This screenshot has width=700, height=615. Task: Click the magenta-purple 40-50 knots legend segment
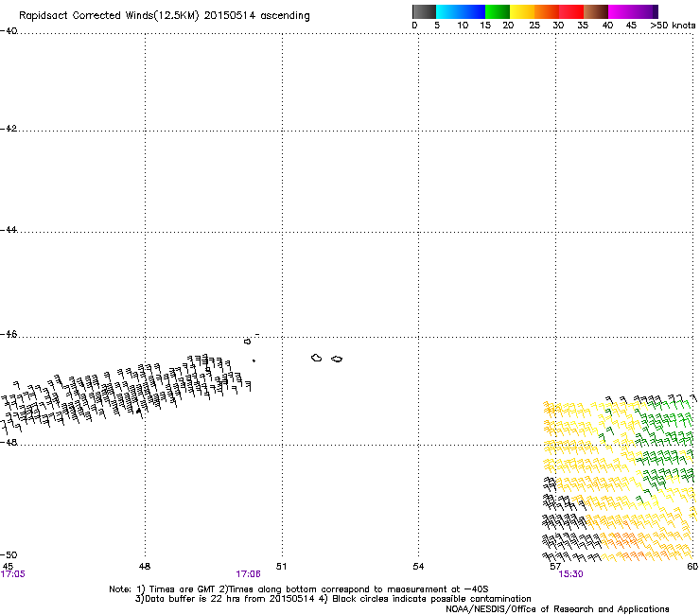[x=633, y=11]
